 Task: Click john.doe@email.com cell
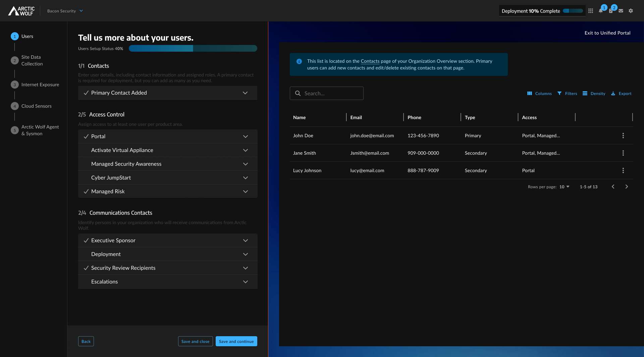372,136
